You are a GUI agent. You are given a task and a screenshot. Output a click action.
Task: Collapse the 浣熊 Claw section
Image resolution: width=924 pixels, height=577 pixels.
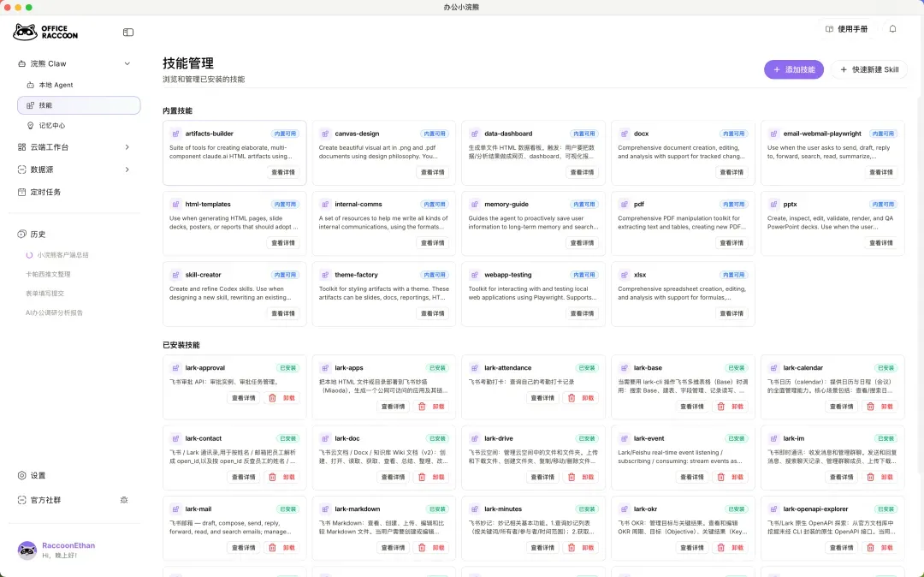127,63
